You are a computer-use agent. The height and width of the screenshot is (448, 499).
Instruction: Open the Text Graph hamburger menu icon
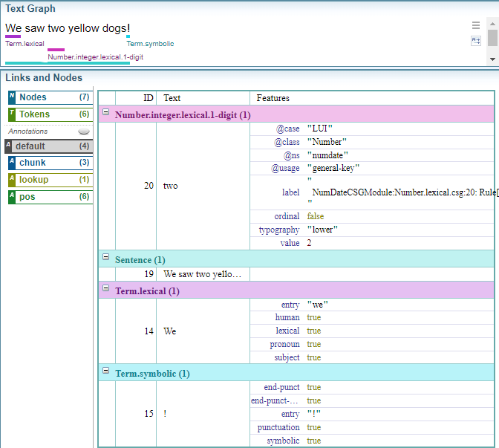476,25
